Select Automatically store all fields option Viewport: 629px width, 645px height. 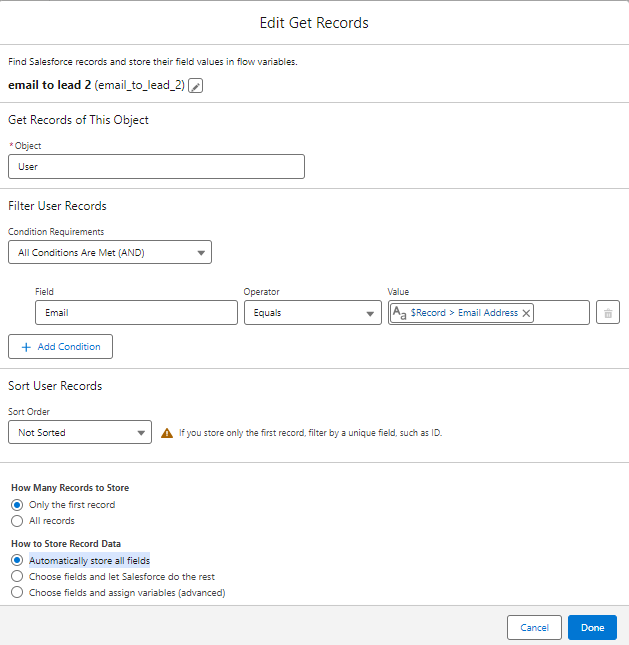point(16,561)
